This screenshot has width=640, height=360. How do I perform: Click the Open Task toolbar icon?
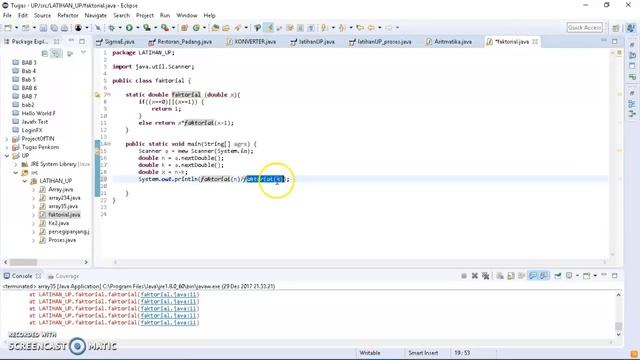pyautogui.click(x=226, y=28)
